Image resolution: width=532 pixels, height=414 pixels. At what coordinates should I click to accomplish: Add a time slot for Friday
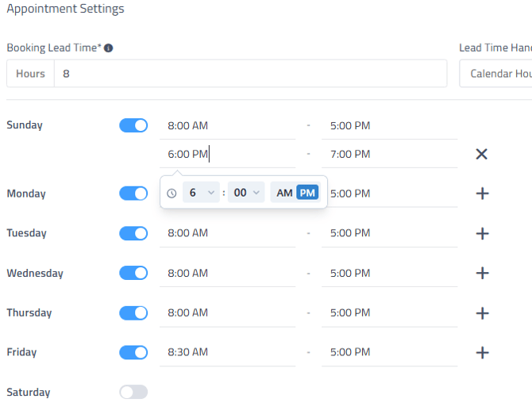point(481,352)
